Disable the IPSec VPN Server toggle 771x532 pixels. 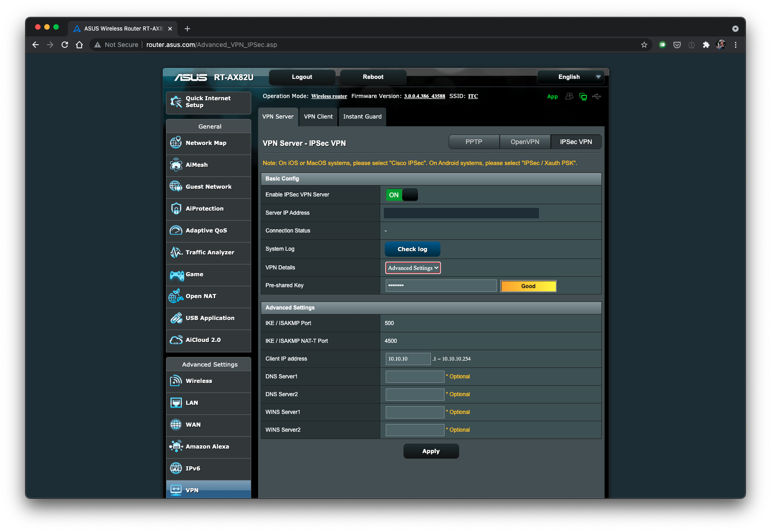[402, 195]
